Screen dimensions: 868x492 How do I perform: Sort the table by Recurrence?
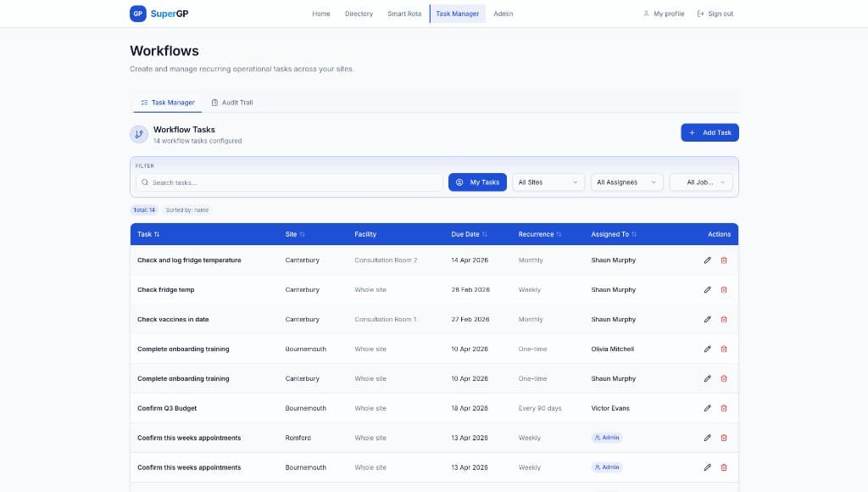pyautogui.click(x=540, y=234)
